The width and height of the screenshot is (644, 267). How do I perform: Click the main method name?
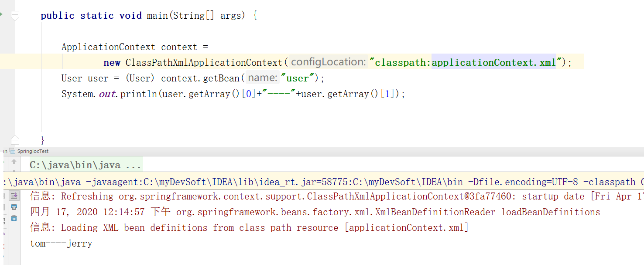coord(158,16)
